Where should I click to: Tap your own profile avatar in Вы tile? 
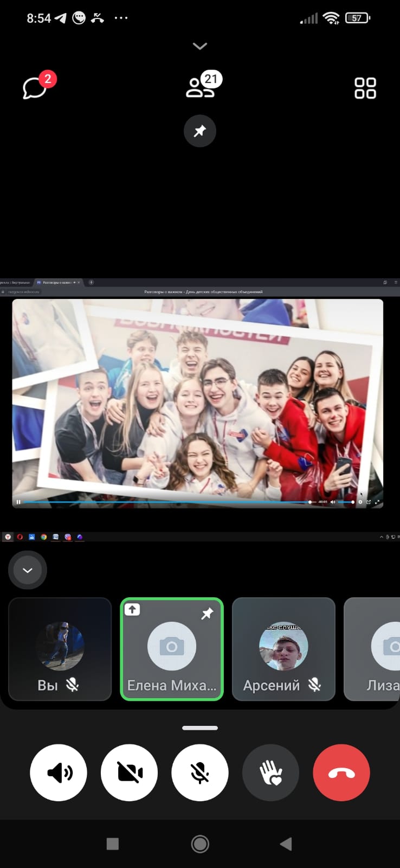[60, 646]
